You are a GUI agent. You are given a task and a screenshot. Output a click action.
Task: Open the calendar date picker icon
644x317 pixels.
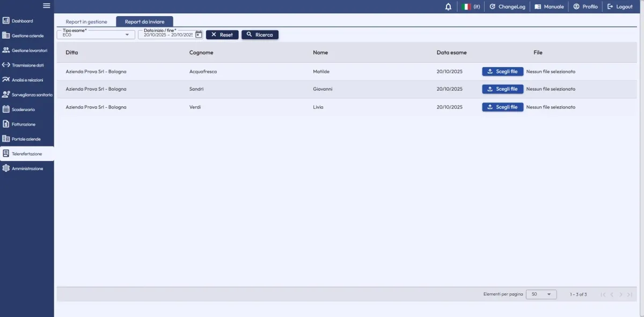199,34
